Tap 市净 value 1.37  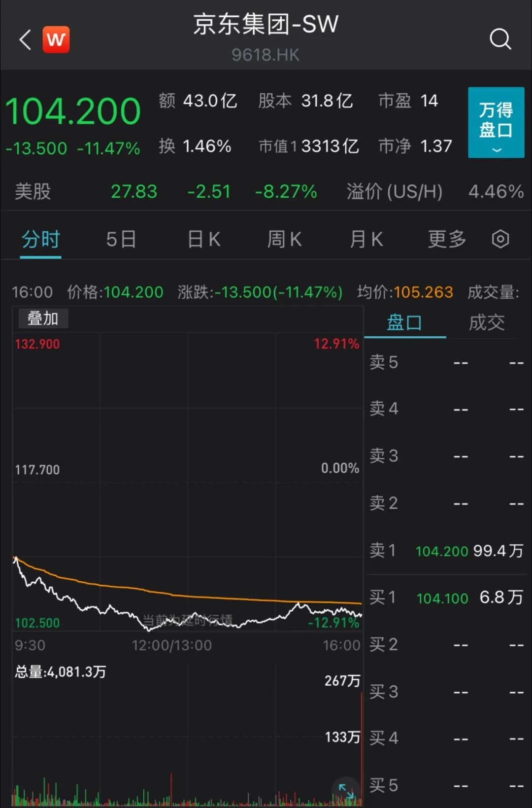pos(436,146)
